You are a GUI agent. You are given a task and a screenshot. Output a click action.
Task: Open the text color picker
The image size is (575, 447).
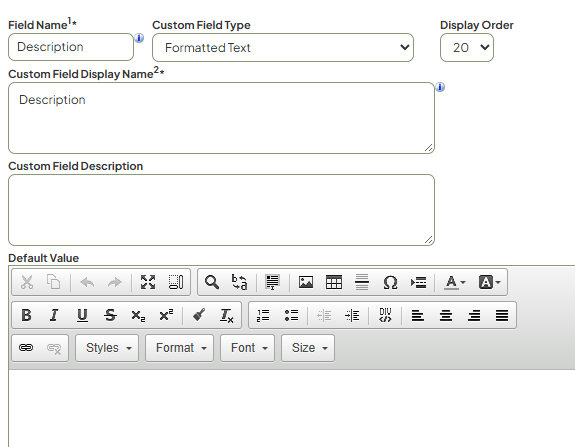click(455, 282)
